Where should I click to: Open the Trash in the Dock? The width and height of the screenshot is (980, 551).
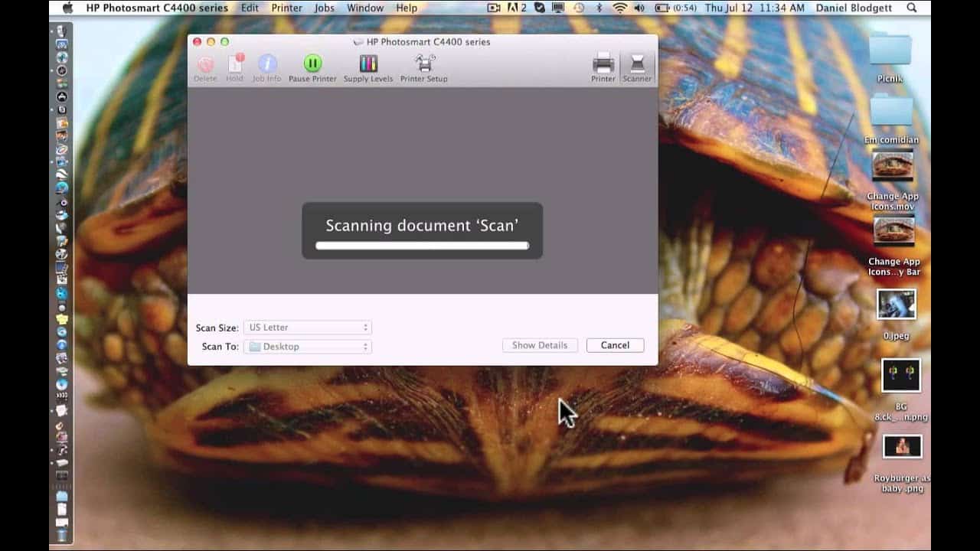pyautogui.click(x=62, y=536)
